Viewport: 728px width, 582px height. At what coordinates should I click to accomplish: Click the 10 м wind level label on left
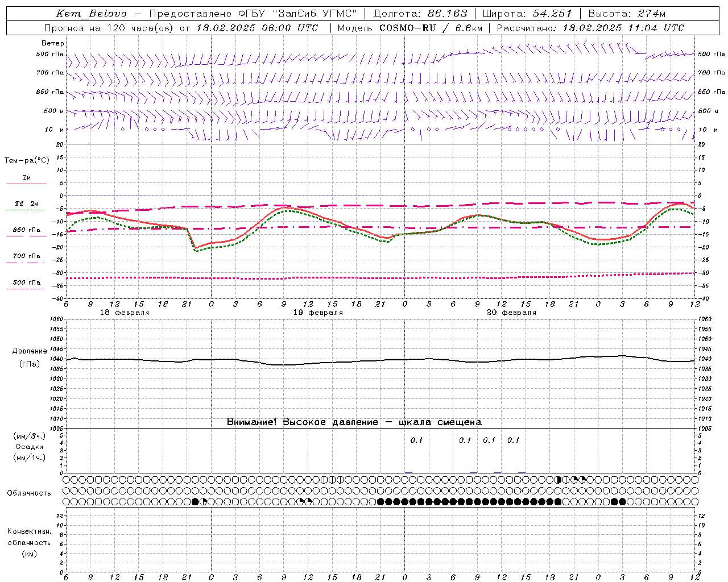coord(54,130)
